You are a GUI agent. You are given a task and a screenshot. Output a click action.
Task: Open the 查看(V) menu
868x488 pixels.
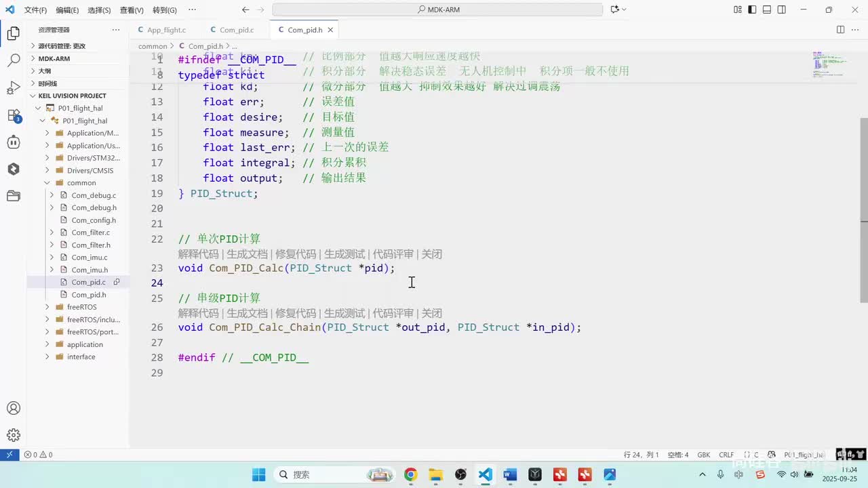[x=132, y=10]
